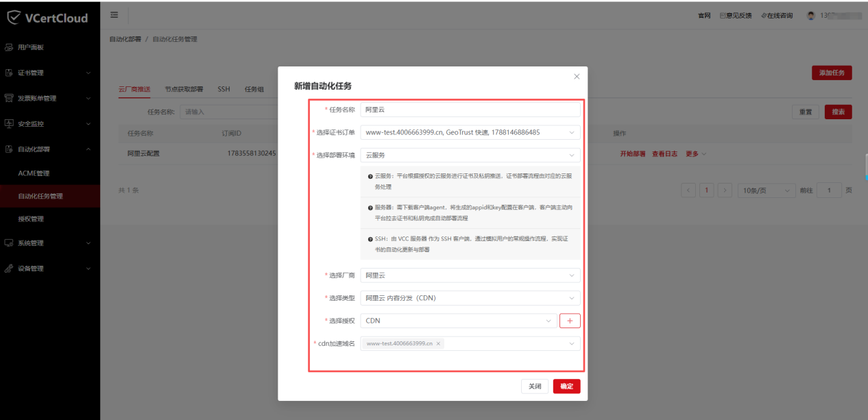Switch to the 节点获取部署 tab

coord(184,89)
